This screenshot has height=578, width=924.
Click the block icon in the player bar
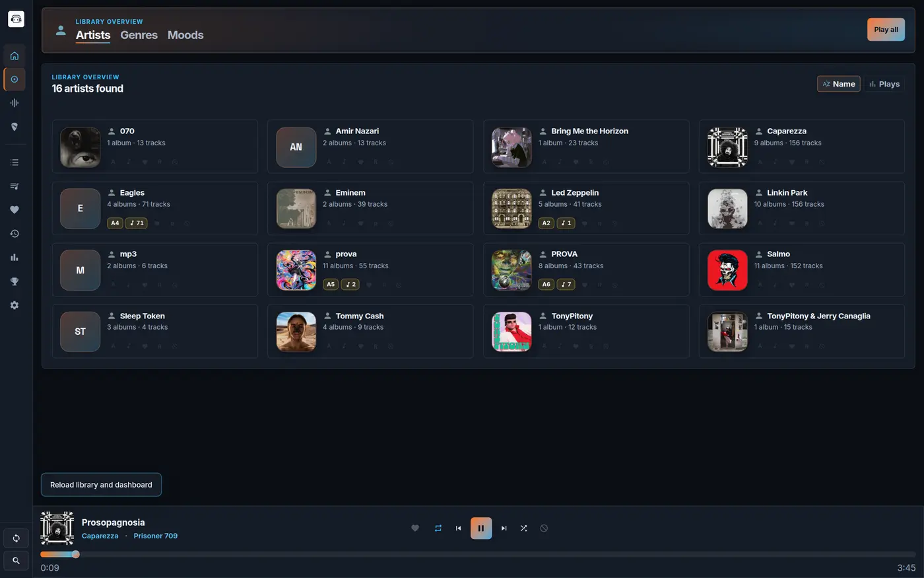(x=544, y=528)
